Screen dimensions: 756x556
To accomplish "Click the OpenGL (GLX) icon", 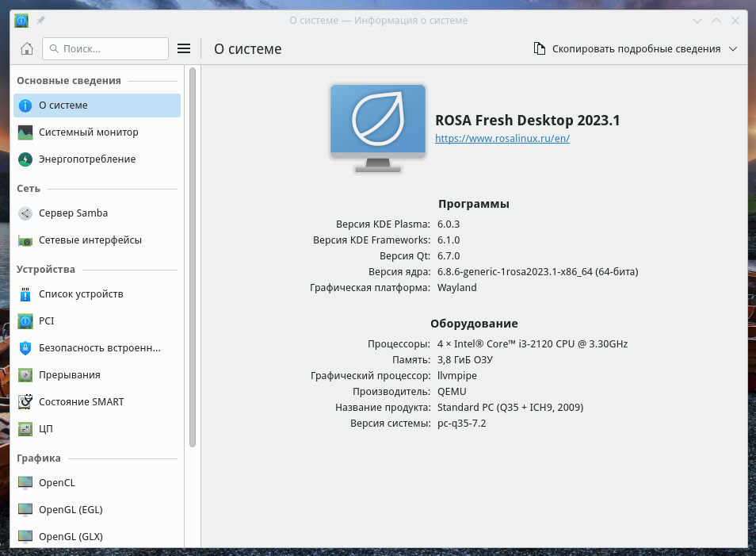I will point(25,537).
